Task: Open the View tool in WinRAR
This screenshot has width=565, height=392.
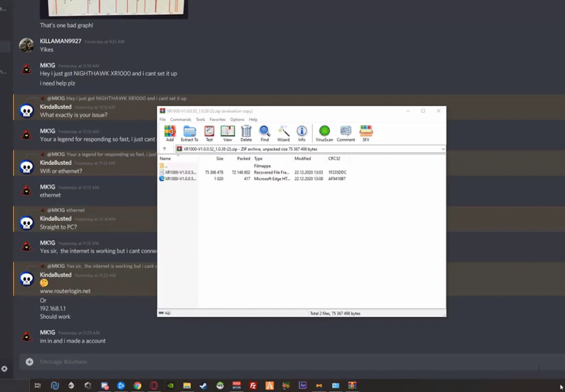Action: pos(228,133)
